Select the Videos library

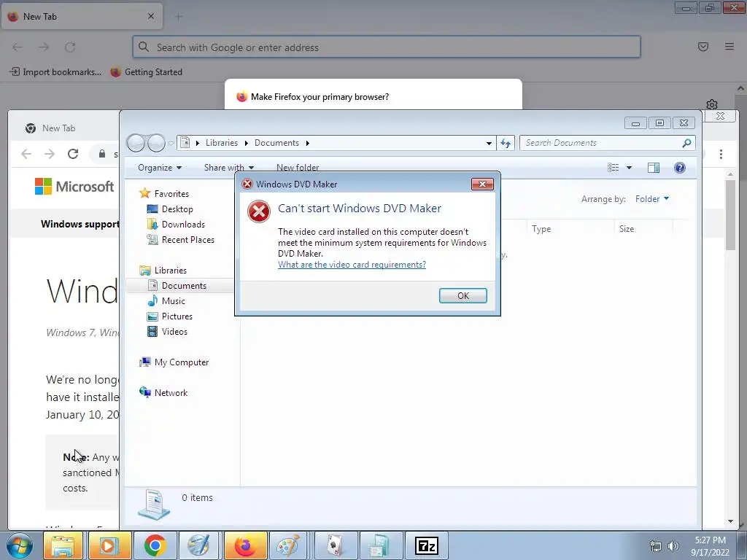click(174, 332)
